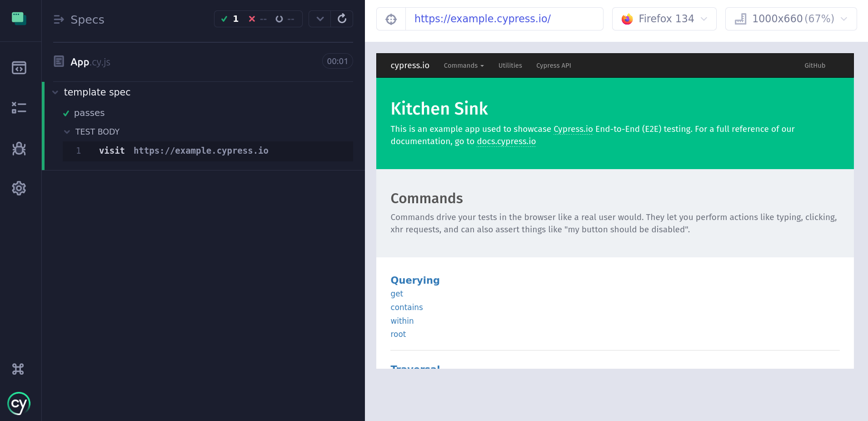Screen dimensions: 868x421
Task: Rerun all tests with the reload icon
Action: point(342,19)
